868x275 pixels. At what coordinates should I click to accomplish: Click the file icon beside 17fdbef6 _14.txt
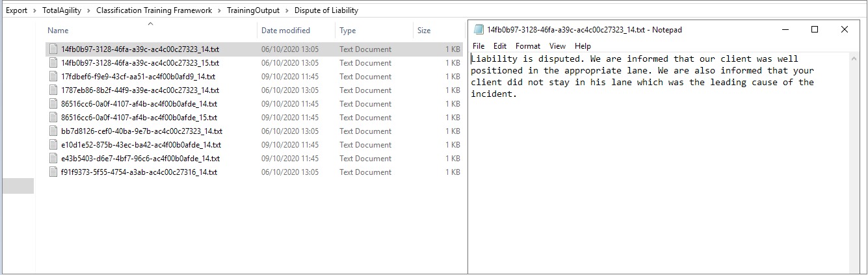click(54, 77)
